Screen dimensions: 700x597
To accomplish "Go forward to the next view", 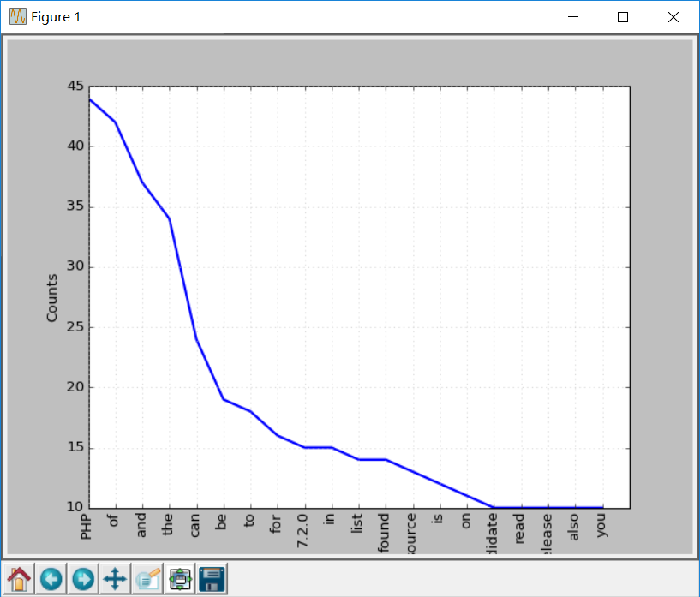I will [83, 579].
